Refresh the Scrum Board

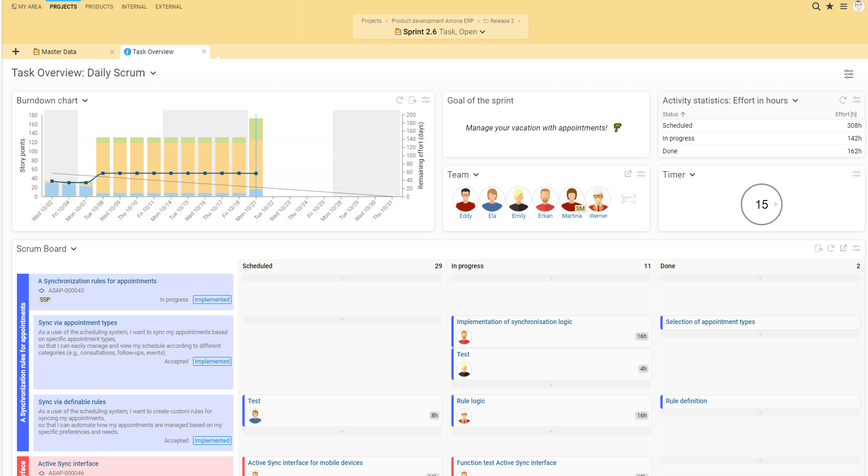coord(830,248)
